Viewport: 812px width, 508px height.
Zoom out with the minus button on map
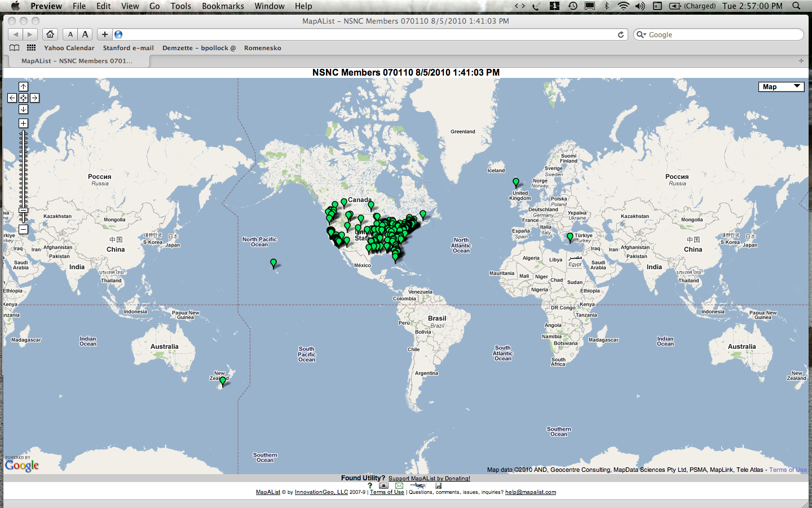pyautogui.click(x=23, y=230)
